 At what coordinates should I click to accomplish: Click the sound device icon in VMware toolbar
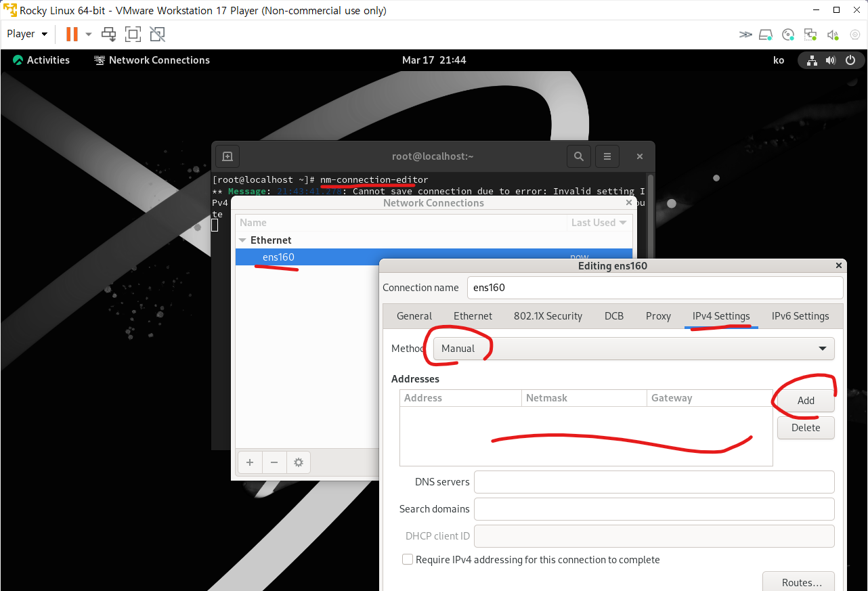pyautogui.click(x=832, y=34)
